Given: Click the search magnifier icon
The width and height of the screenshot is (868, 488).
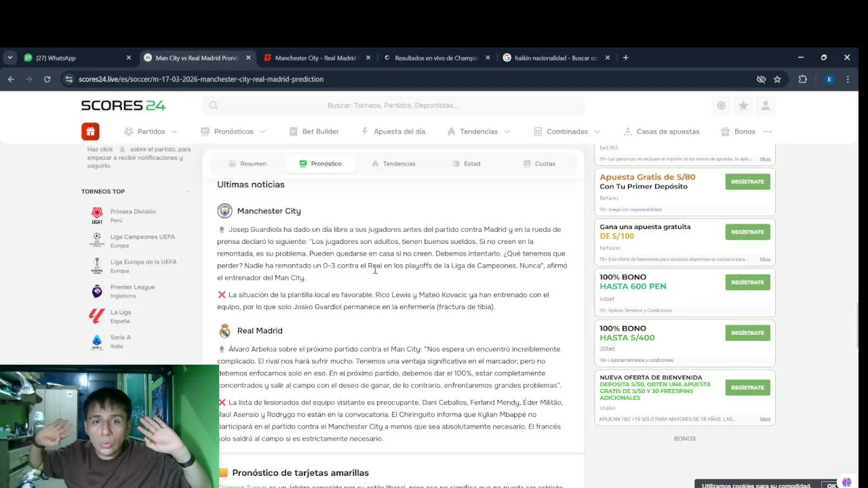Looking at the screenshot, I should pyautogui.click(x=213, y=105).
